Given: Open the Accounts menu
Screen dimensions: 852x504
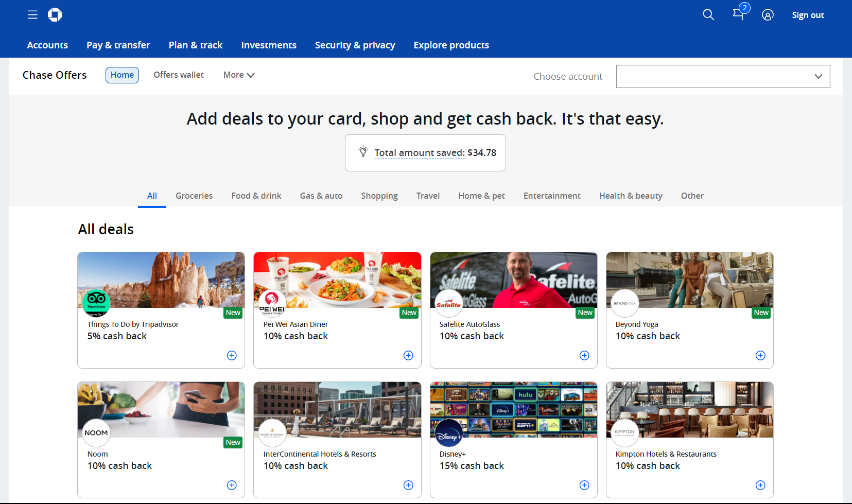Looking at the screenshot, I should click(x=47, y=45).
